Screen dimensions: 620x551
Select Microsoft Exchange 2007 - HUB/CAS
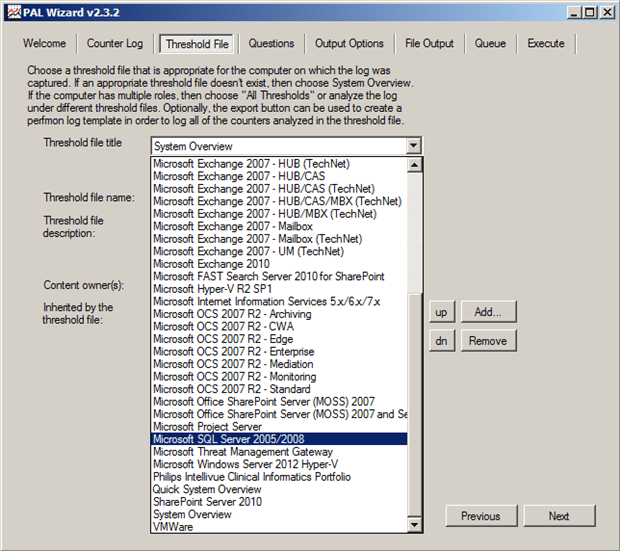click(279, 176)
